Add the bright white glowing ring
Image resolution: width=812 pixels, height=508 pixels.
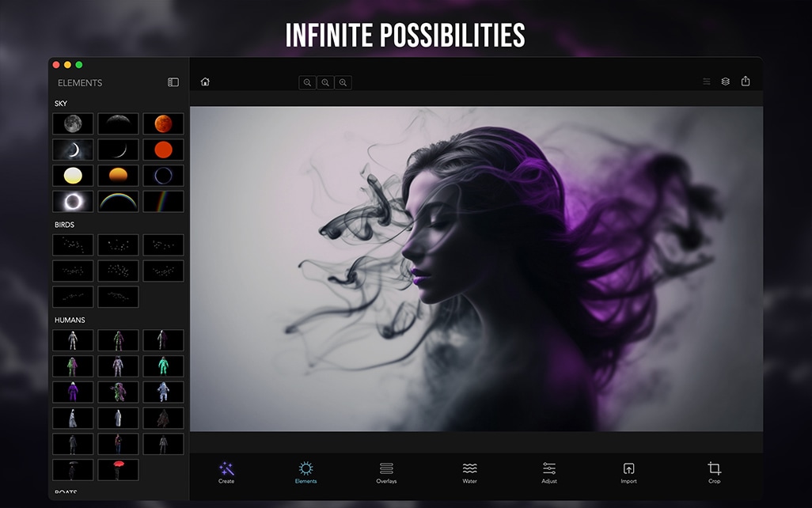click(x=73, y=202)
